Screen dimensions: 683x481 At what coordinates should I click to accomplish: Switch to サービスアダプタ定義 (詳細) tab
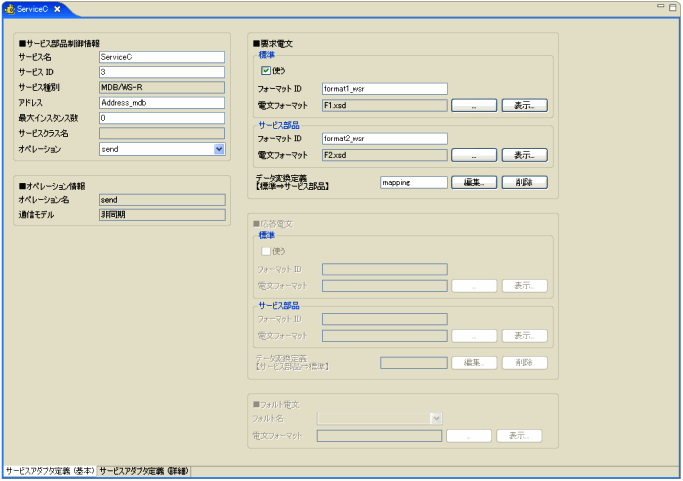point(144,470)
